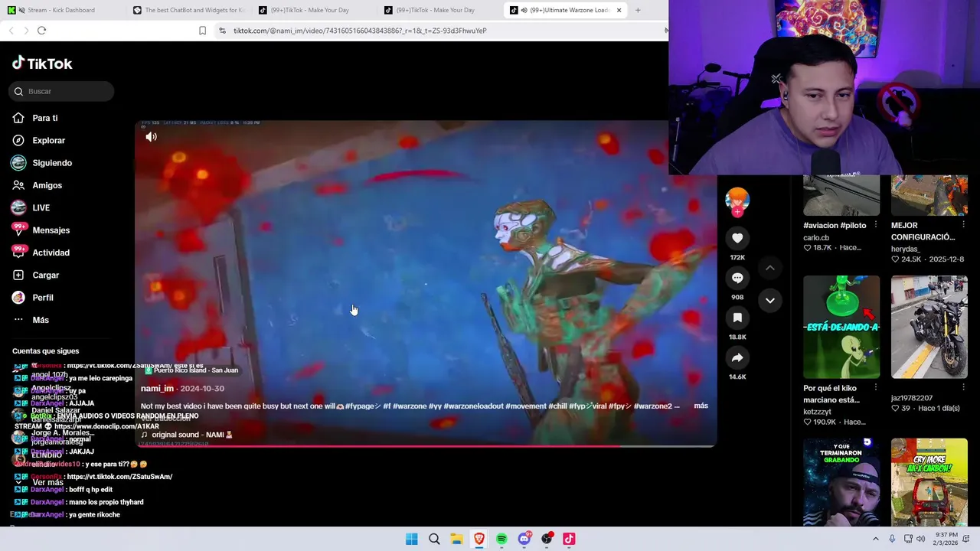
Task: Open options dots on #aviacion #piloto card
Action: pos(875,225)
